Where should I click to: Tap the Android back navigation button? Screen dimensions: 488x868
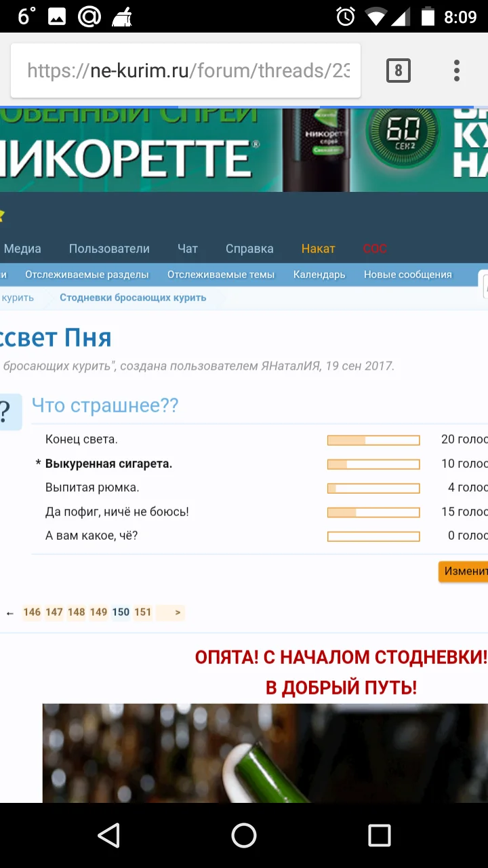pos(108,835)
